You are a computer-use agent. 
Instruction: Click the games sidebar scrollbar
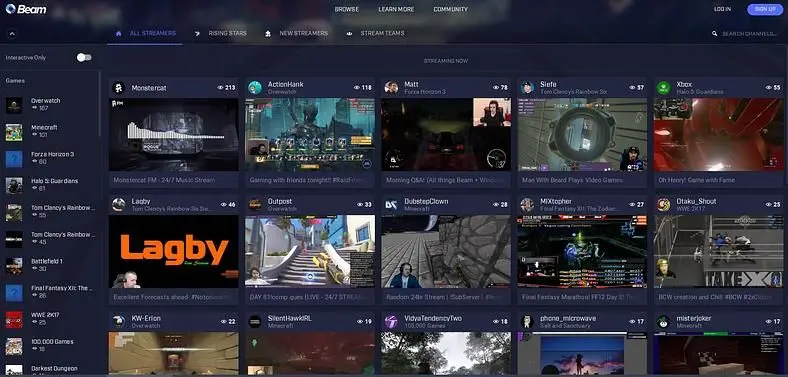coord(100,103)
